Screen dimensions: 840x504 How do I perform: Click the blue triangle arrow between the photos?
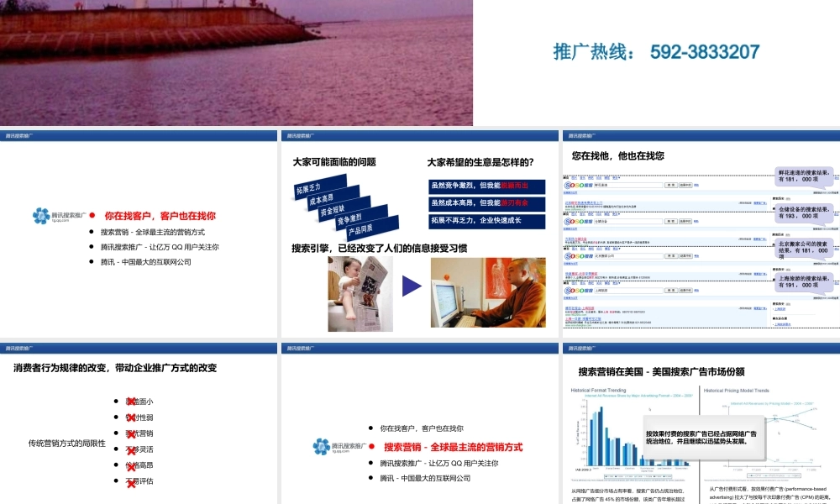[412, 286]
